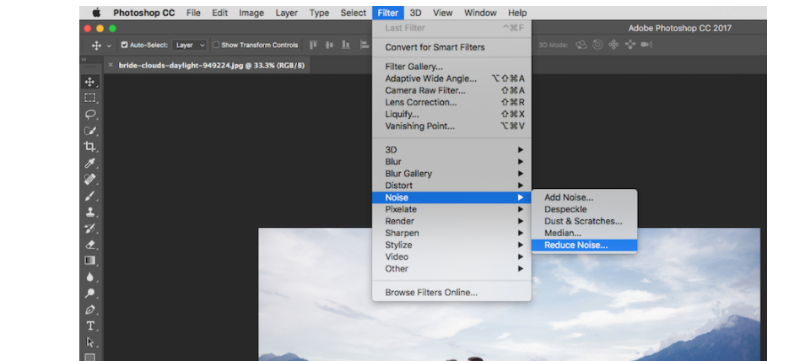The image size is (800, 361).
Task: Choose Adaptive Wide Angle menu item
Action: [452, 79]
